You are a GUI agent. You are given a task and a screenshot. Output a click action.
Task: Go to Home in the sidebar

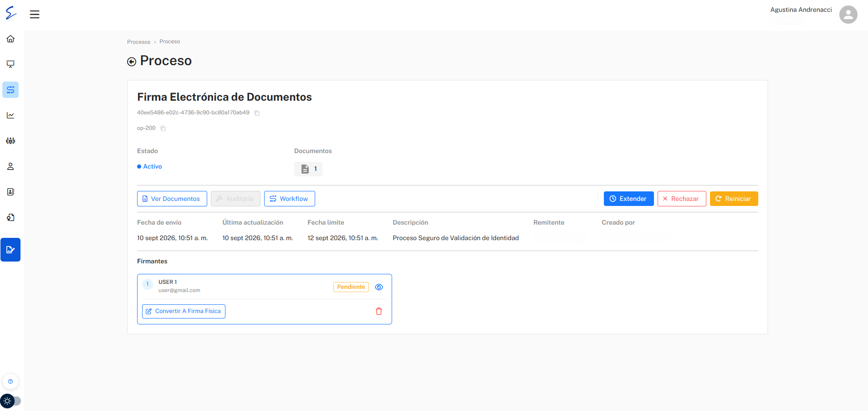click(x=10, y=39)
